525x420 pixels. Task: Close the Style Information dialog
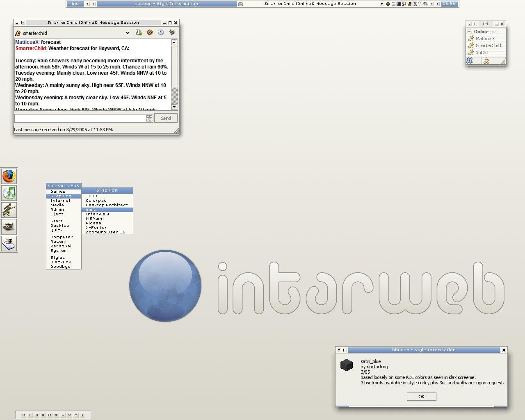click(x=504, y=350)
